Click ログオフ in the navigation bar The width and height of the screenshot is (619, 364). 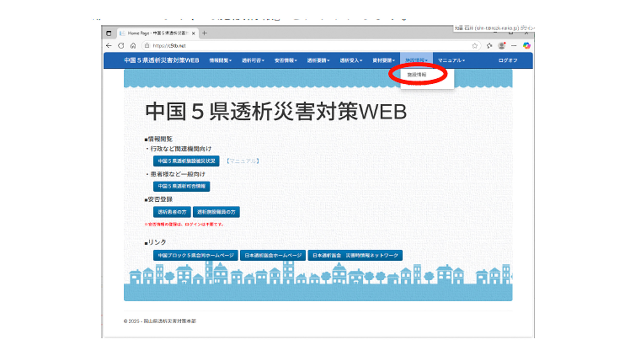(508, 60)
